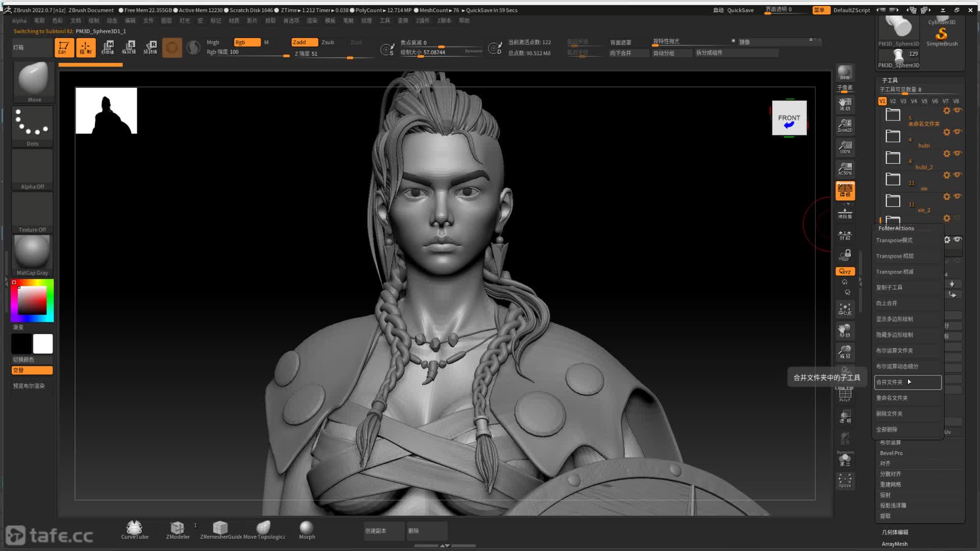Expand the hubi_2 folder icon

coord(893,158)
